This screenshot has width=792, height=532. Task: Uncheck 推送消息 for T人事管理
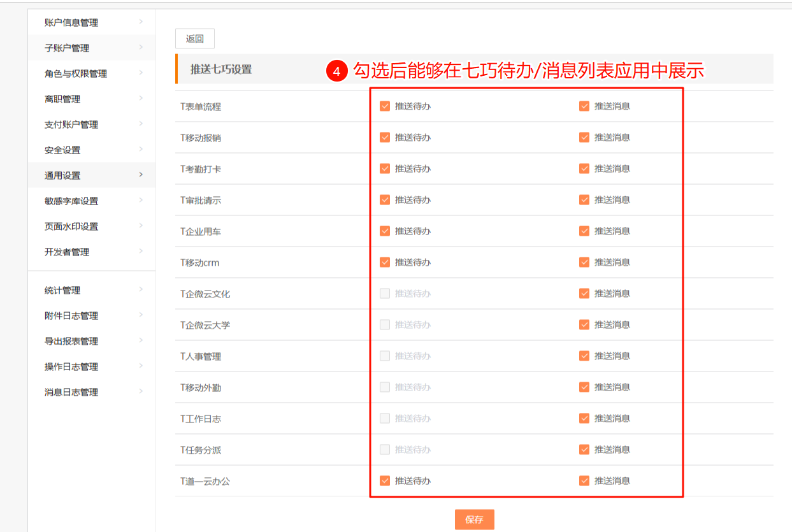coord(584,356)
